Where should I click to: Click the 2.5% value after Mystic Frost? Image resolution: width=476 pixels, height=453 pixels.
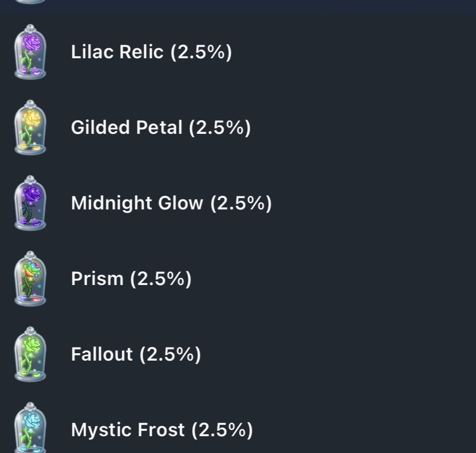[221, 430]
